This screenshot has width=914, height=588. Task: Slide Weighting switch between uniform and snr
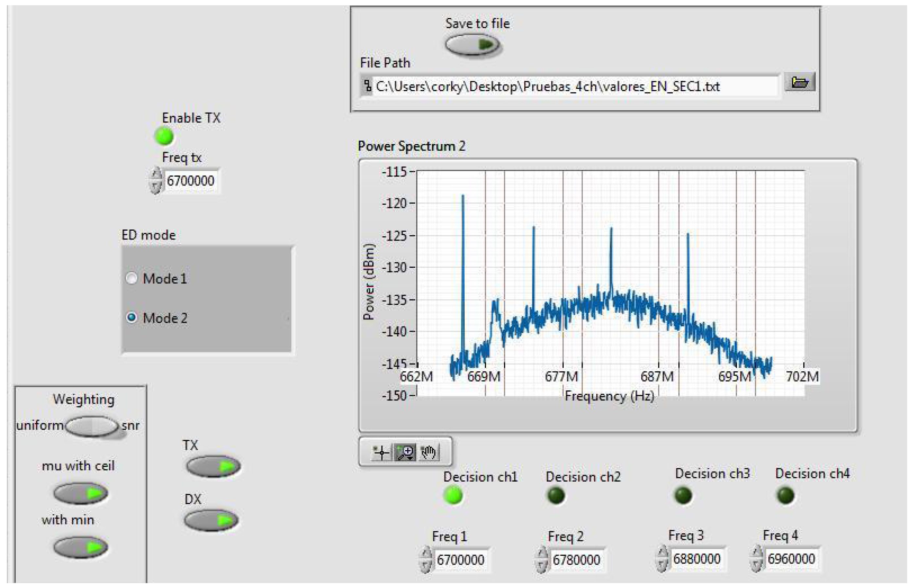point(92,426)
